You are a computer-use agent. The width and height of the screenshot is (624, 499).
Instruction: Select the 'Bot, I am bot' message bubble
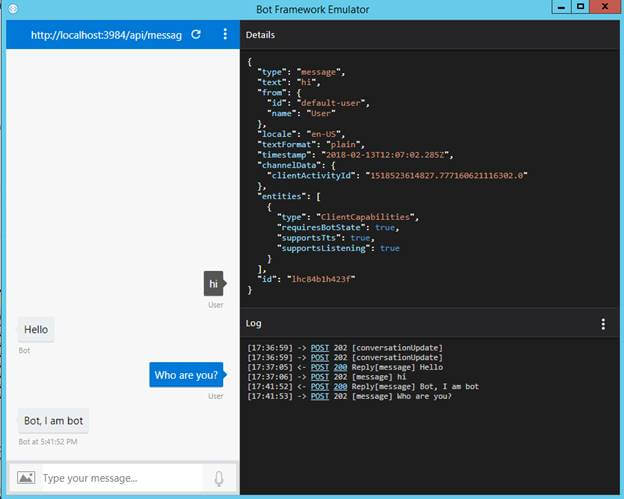coord(53,421)
